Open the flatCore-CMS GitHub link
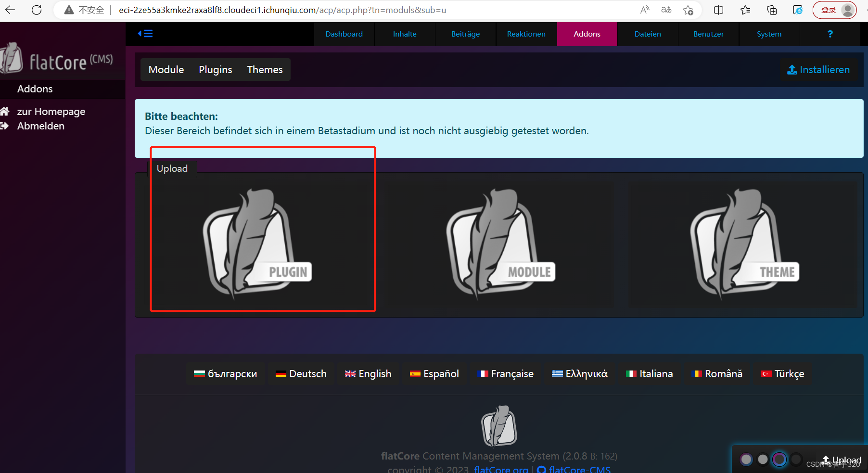Viewport: 868px width, 473px height. click(x=580, y=470)
